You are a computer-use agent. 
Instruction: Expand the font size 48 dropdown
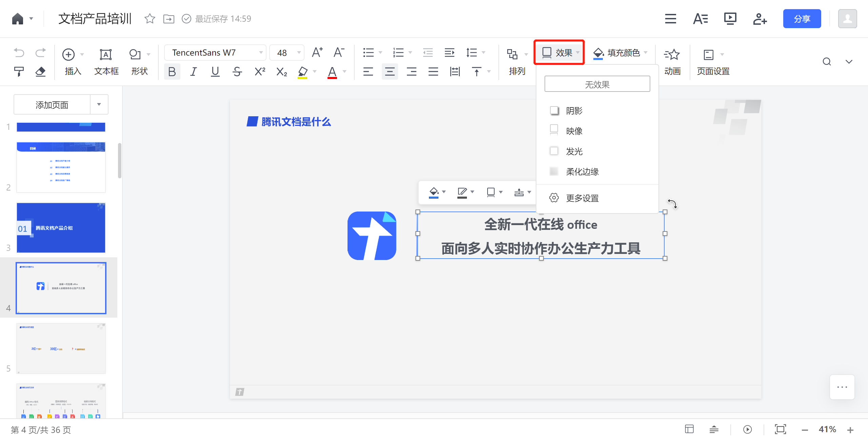[299, 53]
